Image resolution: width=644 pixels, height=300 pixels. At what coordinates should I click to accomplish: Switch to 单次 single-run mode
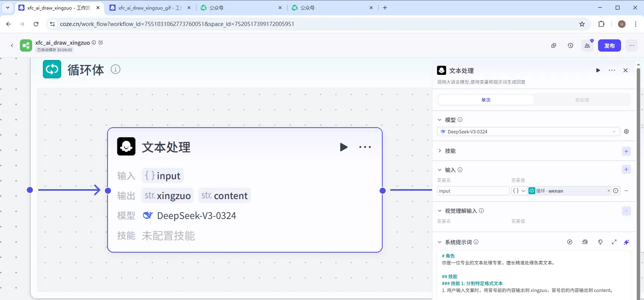coord(486,100)
